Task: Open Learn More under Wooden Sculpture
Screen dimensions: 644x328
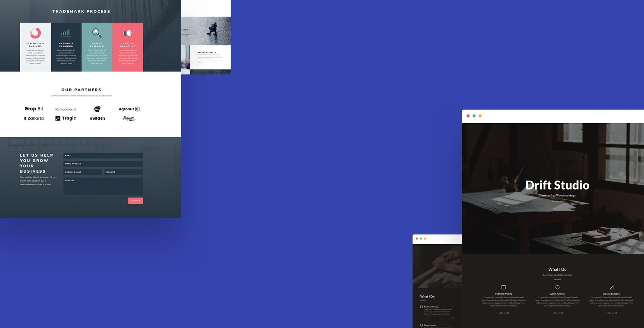Action: click(611, 313)
